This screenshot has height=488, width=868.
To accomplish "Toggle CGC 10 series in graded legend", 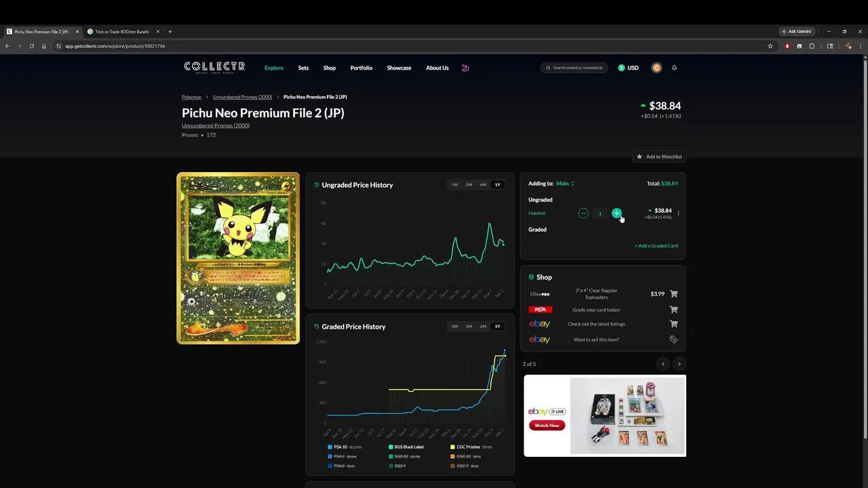I will [466, 457].
